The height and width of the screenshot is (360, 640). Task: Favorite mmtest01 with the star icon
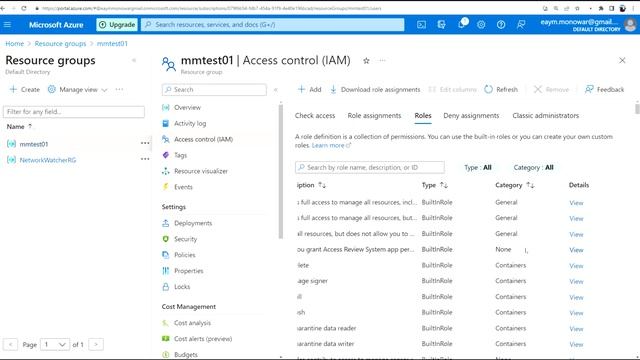pos(366,61)
